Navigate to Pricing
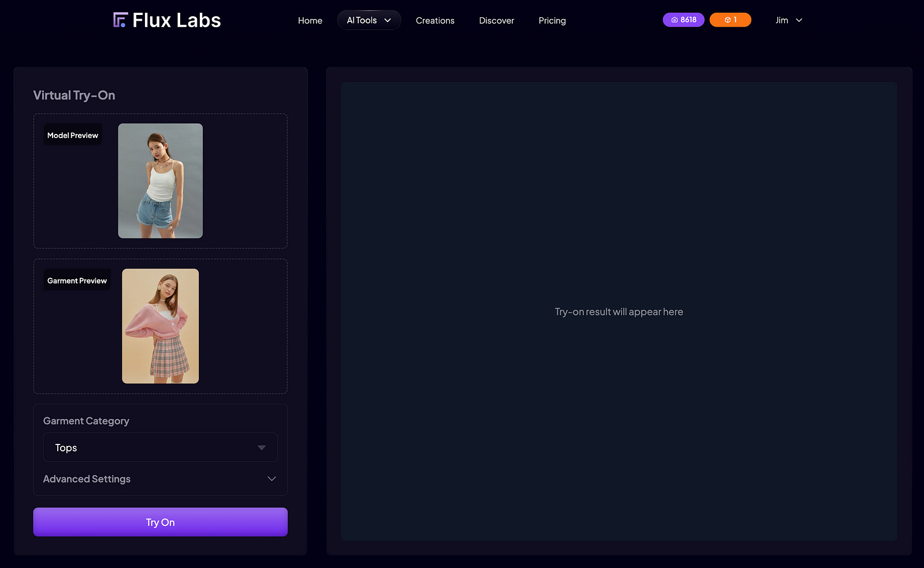Image resolution: width=924 pixels, height=568 pixels. [x=552, y=20]
